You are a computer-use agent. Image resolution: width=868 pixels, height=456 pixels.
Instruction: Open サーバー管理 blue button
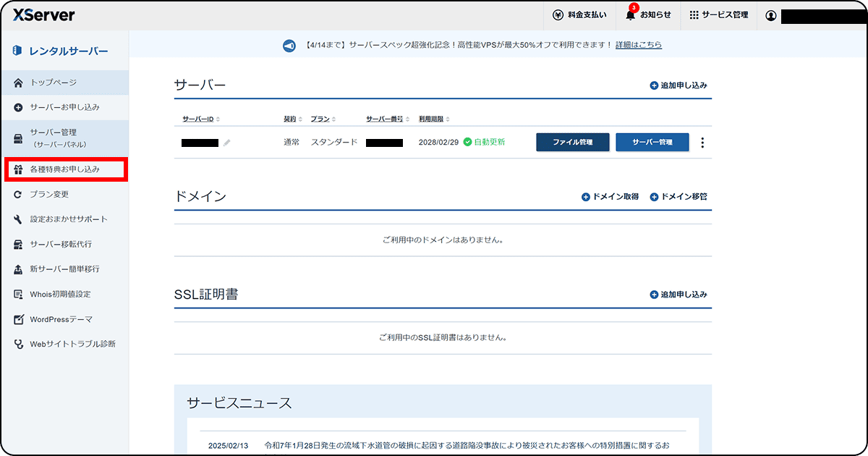point(652,142)
